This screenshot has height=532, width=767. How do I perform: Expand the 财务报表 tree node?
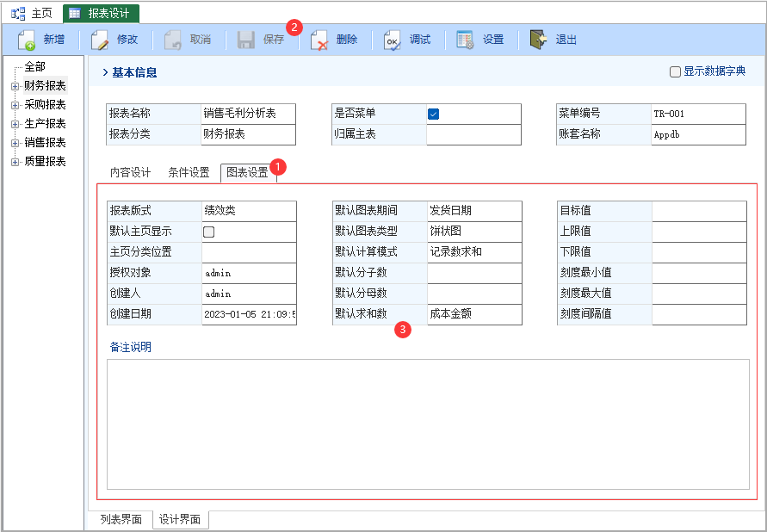point(15,87)
